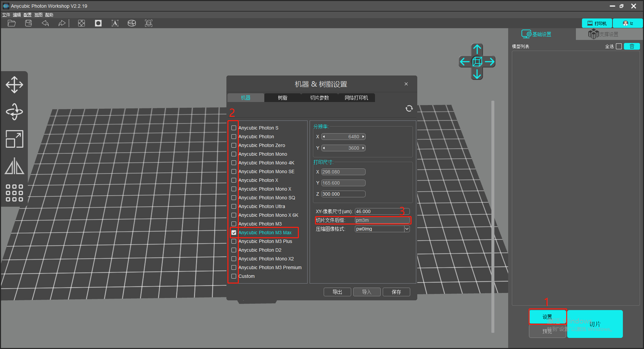Screen dimensions: 644x349
Task: Open the 基础设置 panel tab
Action: coord(542,34)
